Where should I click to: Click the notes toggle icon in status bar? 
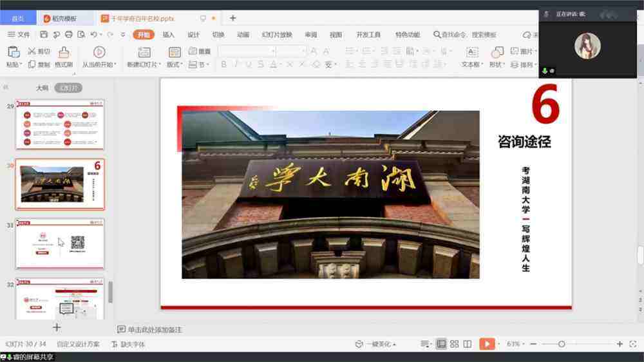424,345
